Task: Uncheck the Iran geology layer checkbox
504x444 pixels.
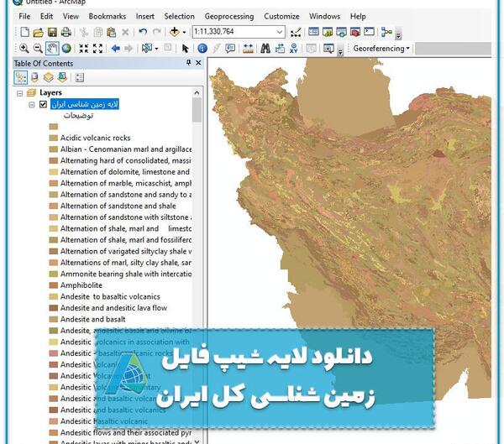Action: pos(43,104)
